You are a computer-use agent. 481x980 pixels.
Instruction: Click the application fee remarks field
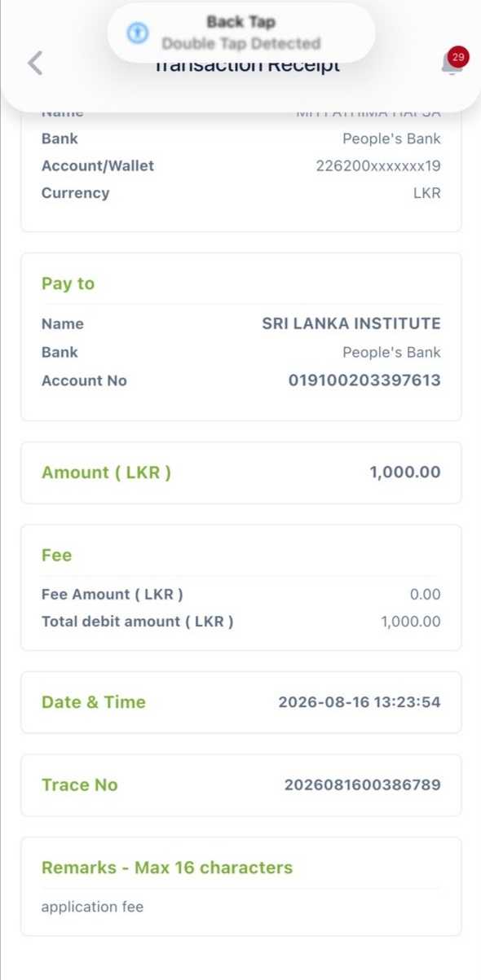240,907
